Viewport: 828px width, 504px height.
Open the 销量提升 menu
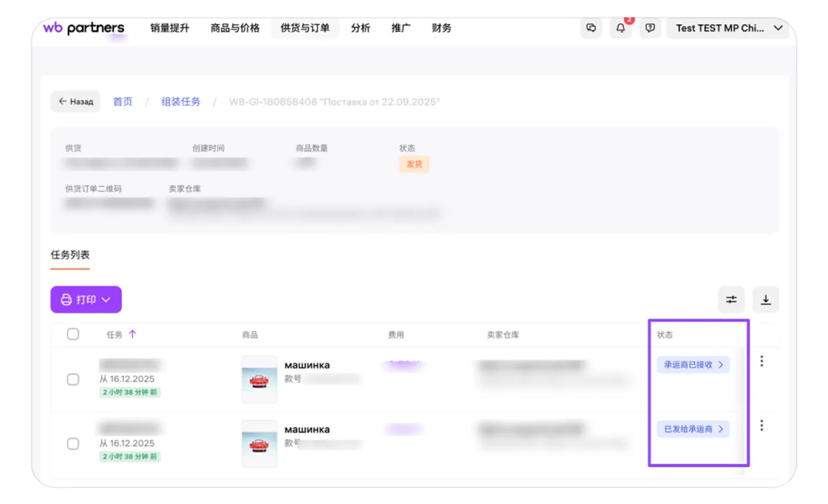pyautogui.click(x=170, y=28)
